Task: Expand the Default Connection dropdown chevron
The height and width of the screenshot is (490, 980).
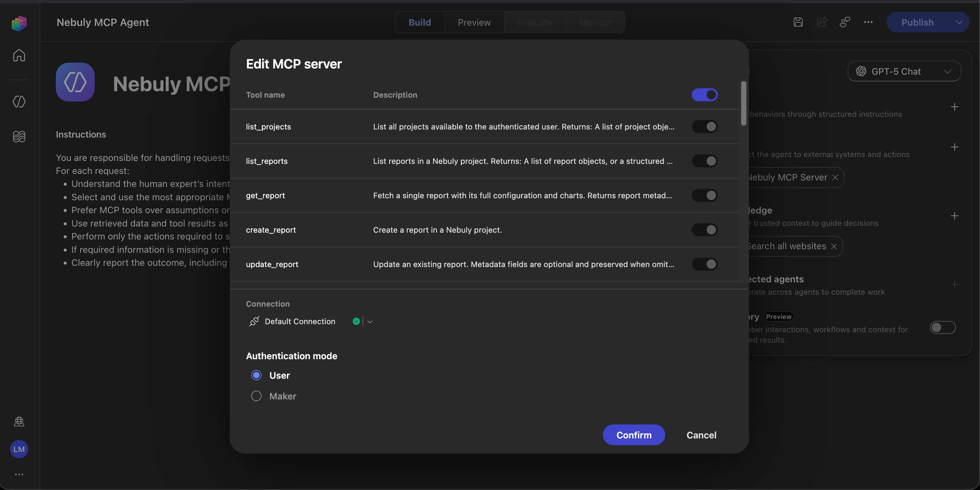Action: coord(370,322)
